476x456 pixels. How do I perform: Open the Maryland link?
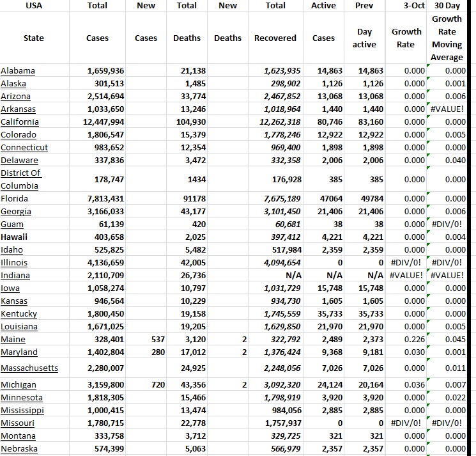[19, 352]
